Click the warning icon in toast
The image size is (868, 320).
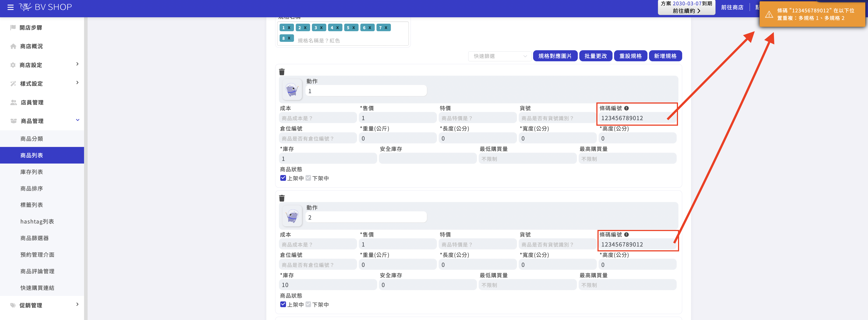click(x=769, y=15)
